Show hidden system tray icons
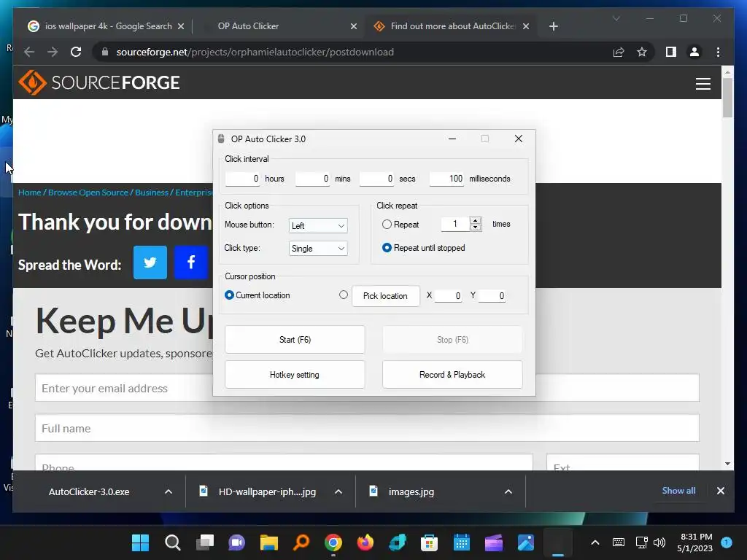 595,542
